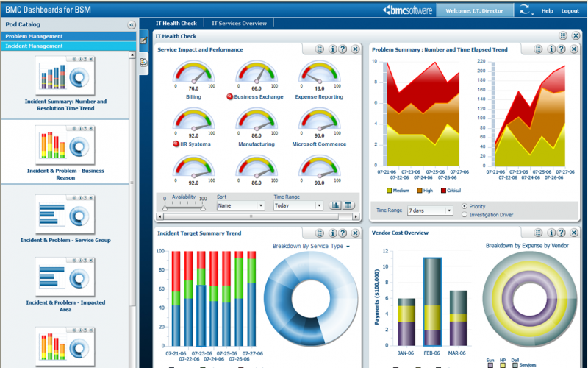
Task: Open Vendor Cost Overview options menu
Action: point(538,233)
